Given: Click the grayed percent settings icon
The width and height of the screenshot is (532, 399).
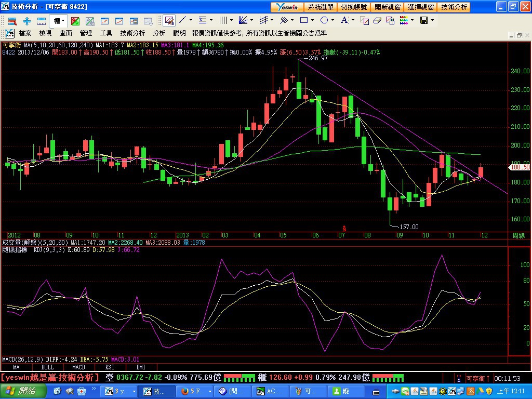Looking at the screenshot, I should tap(89, 21).
